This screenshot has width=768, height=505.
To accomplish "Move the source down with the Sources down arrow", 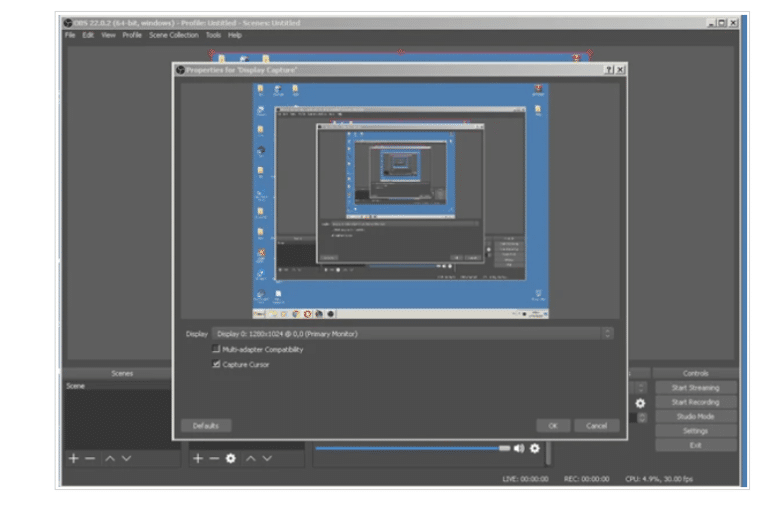I will click(x=267, y=458).
